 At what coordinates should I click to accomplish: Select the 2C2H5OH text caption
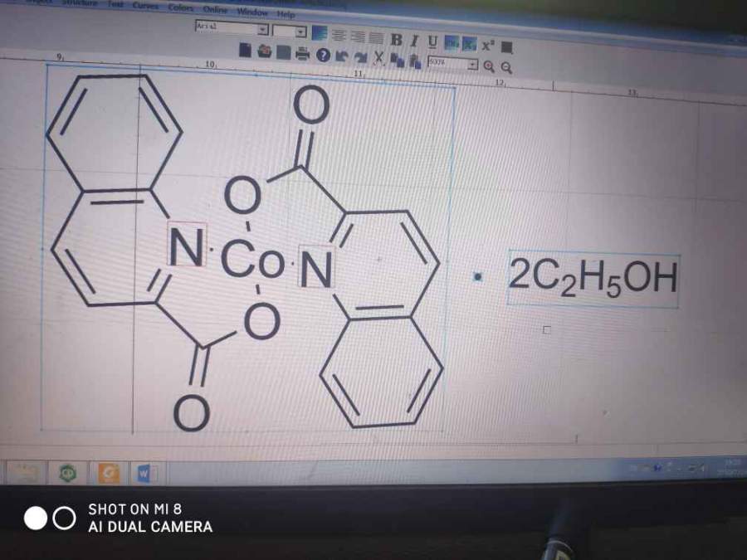tap(593, 279)
